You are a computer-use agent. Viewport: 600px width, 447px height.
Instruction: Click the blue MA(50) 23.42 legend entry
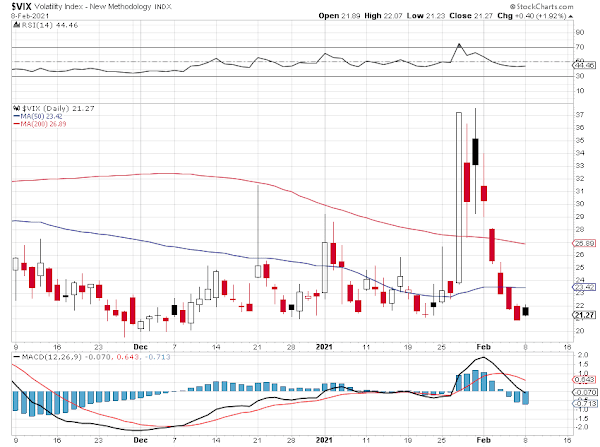click(x=38, y=116)
